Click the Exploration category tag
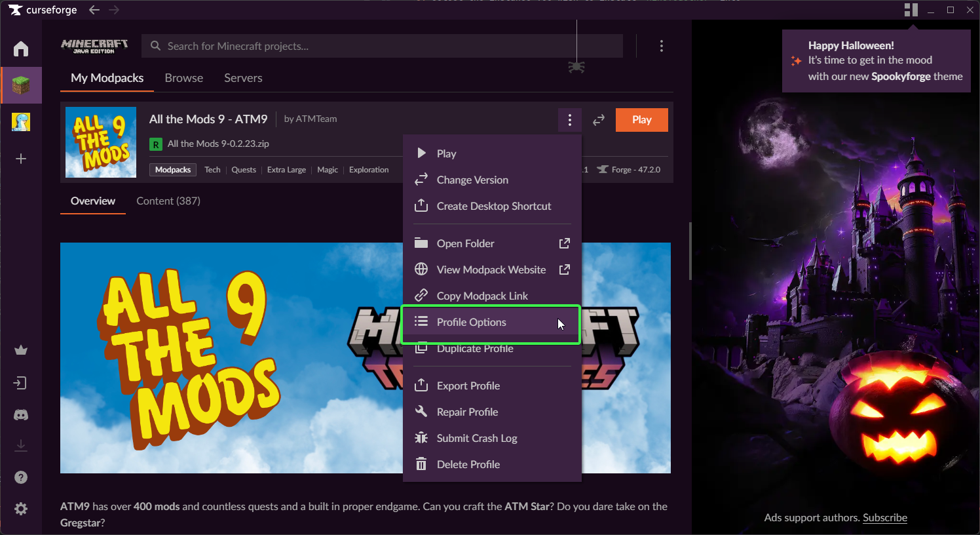The image size is (980, 535). tap(369, 170)
